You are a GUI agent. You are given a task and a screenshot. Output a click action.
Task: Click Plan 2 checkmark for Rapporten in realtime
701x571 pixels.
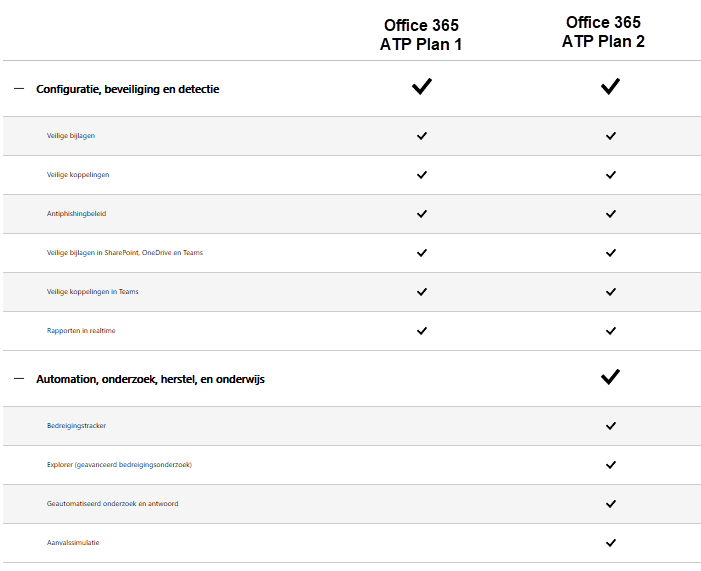[611, 331]
